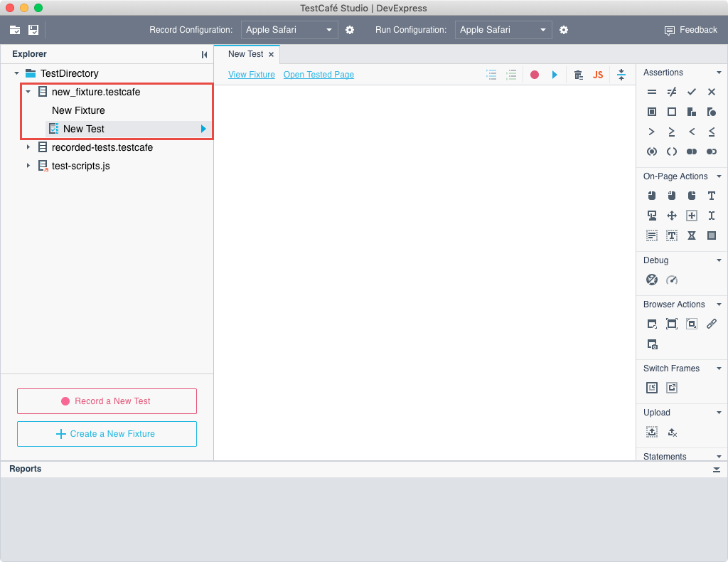
Task: Click the save disk icon in top bar
Action: (33, 30)
